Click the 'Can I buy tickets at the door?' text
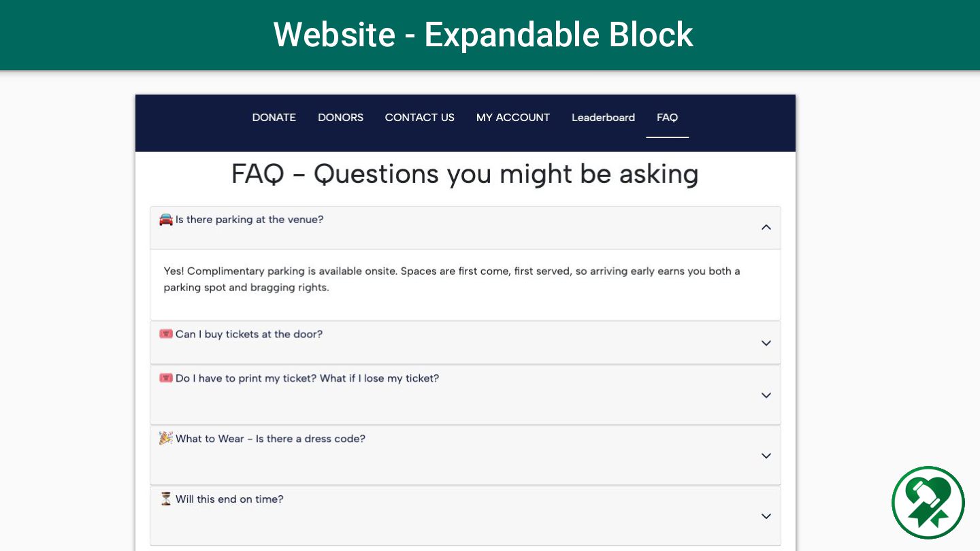 tap(249, 334)
